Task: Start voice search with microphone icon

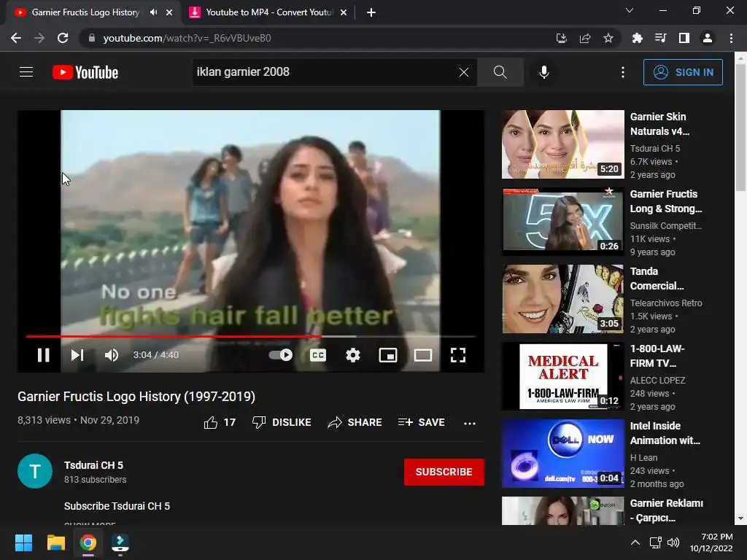Action: [544, 72]
